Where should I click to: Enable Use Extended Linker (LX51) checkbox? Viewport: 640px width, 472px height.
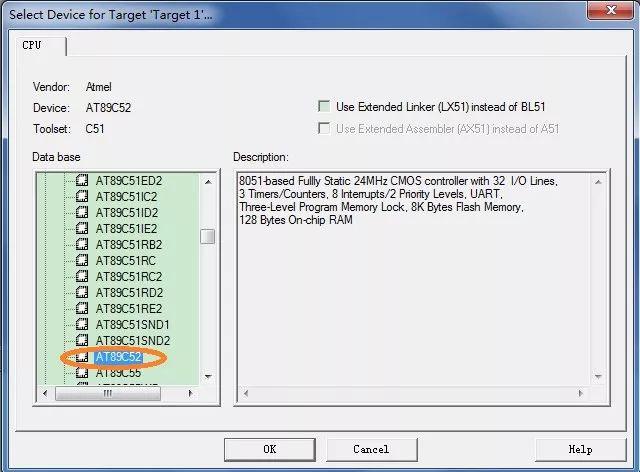pyautogui.click(x=324, y=107)
